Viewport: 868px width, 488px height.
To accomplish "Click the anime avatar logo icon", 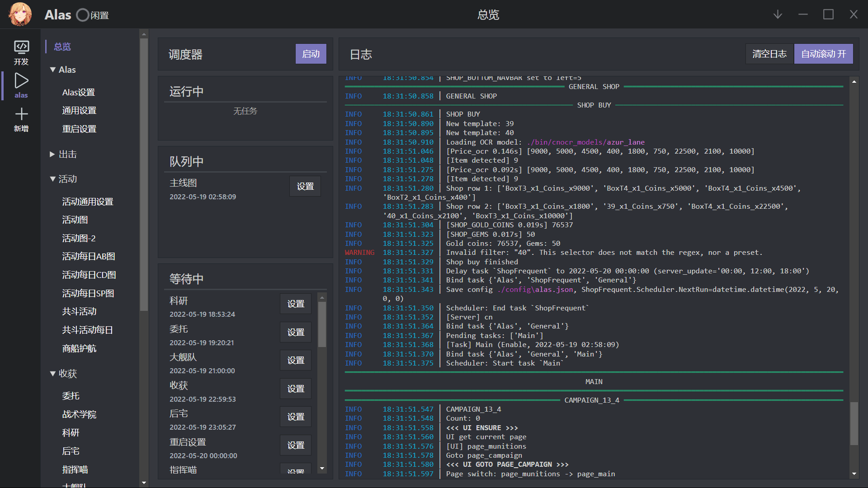I will 20,14.
